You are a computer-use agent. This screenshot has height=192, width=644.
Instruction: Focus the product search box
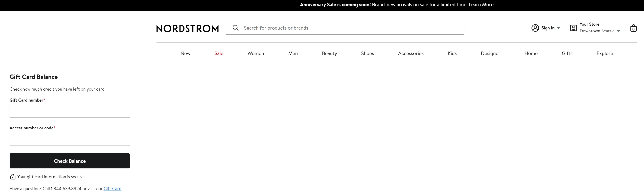pyautogui.click(x=345, y=28)
